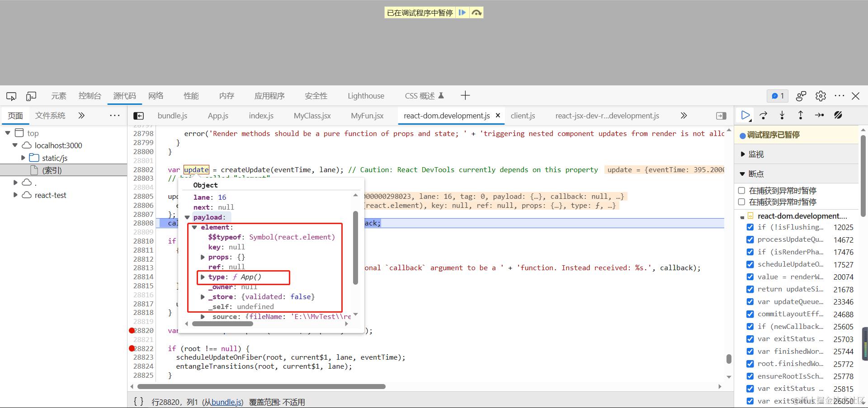
Task: Switch to Console panel tab
Action: (90, 96)
